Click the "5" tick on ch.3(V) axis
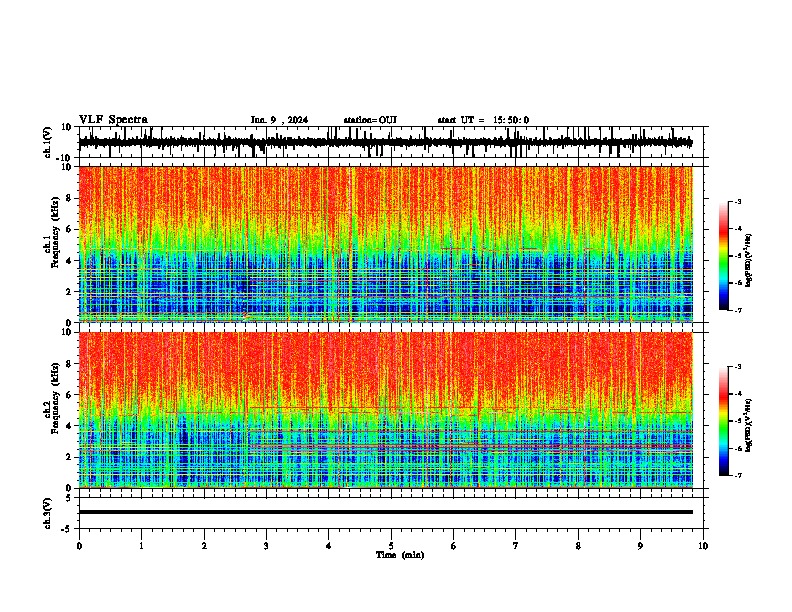 (70, 498)
